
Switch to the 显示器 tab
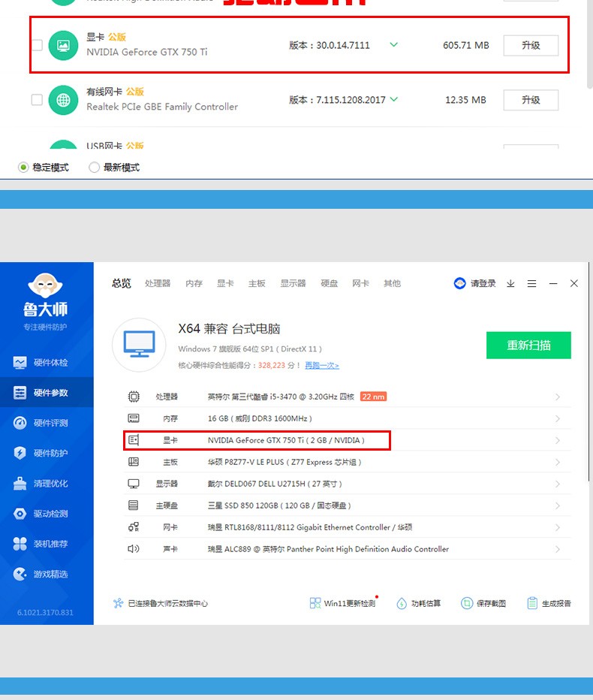point(293,283)
